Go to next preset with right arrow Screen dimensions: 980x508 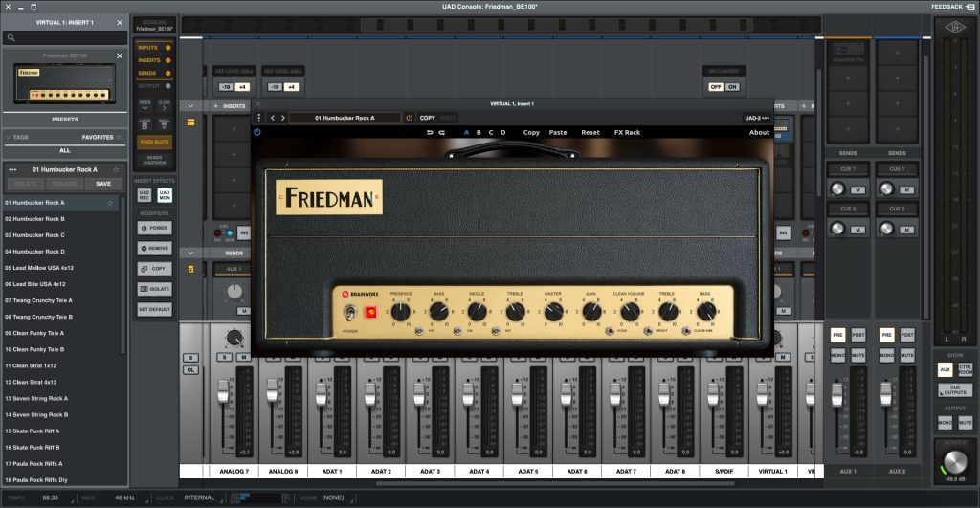tap(282, 118)
